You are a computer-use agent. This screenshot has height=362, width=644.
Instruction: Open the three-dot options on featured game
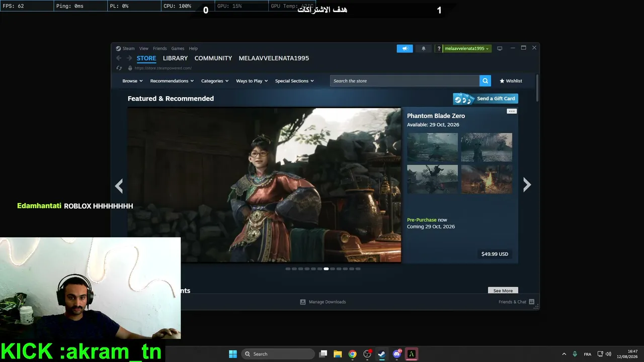coord(512,111)
